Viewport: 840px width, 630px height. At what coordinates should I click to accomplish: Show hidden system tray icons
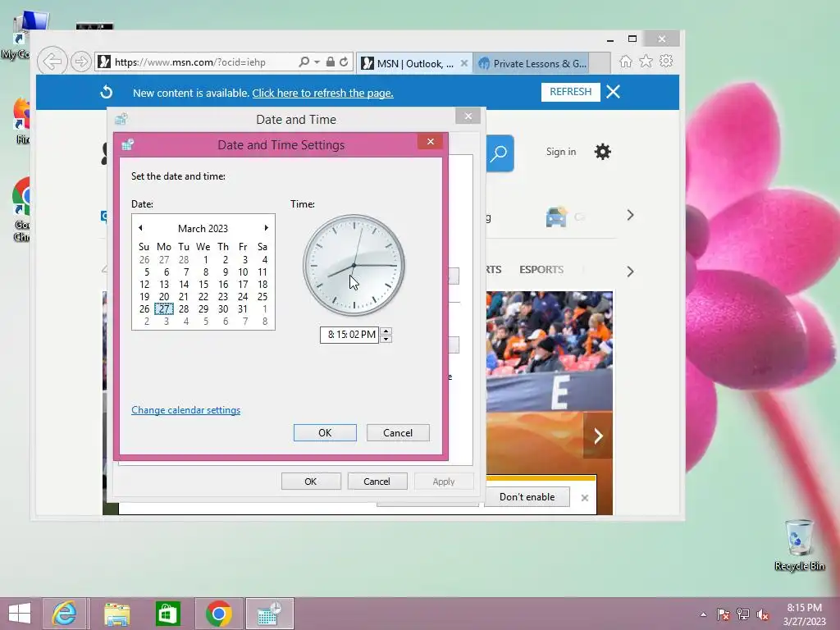click(703, 614)
